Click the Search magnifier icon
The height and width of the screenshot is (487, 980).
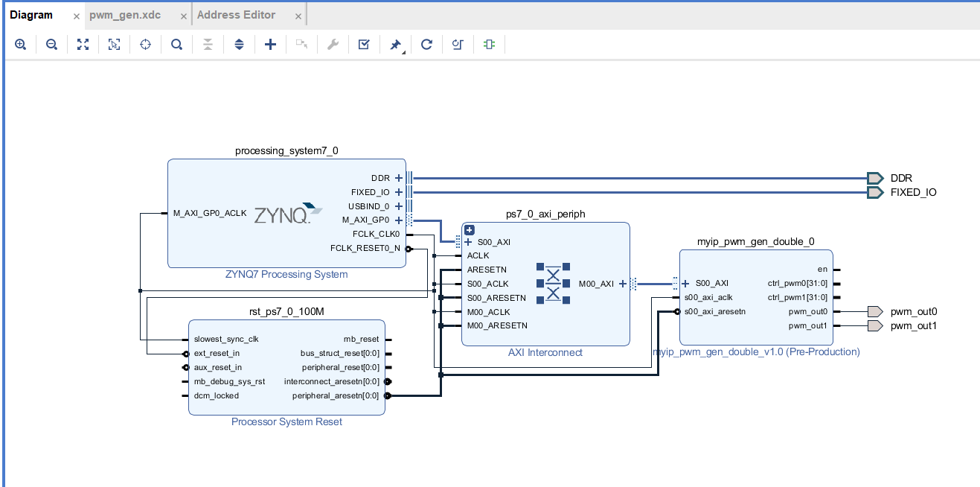(x=176, y=45)
